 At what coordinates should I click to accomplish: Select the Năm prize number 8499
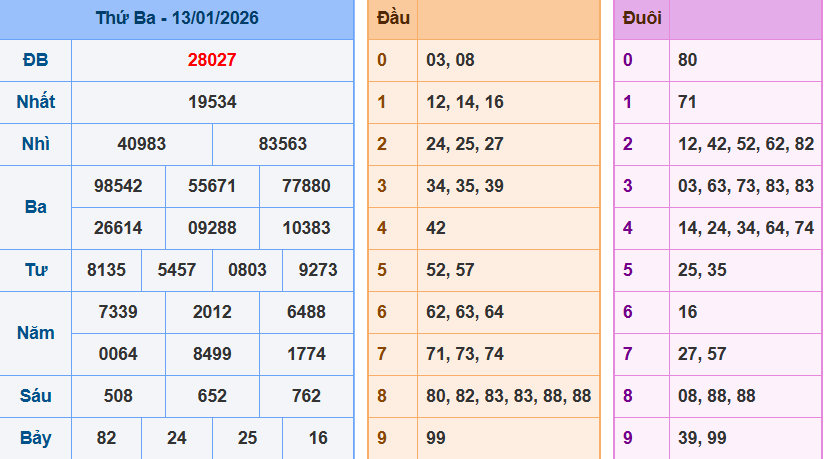coord(212,354)
